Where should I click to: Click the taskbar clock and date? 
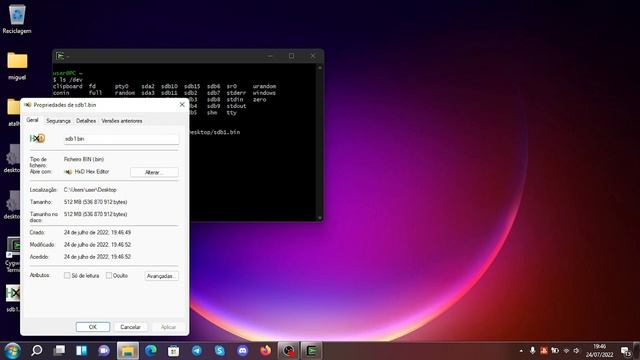click(x=600, y=351)
